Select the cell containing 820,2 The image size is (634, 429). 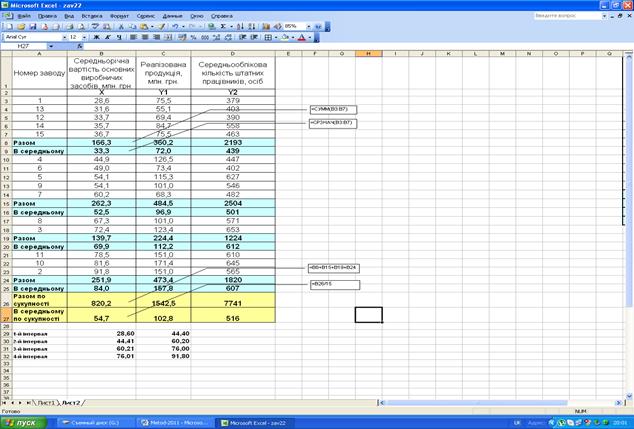pos(101,300)
